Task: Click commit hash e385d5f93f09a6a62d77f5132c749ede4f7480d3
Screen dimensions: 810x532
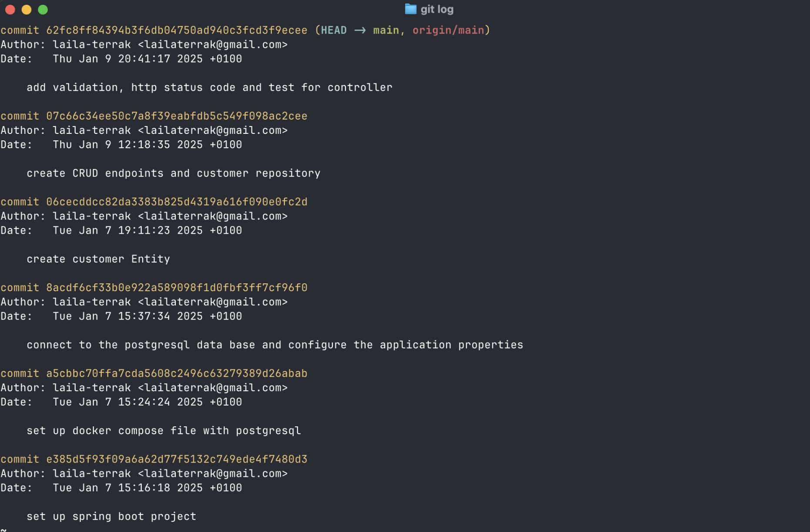Action: (x=176, y=459)
